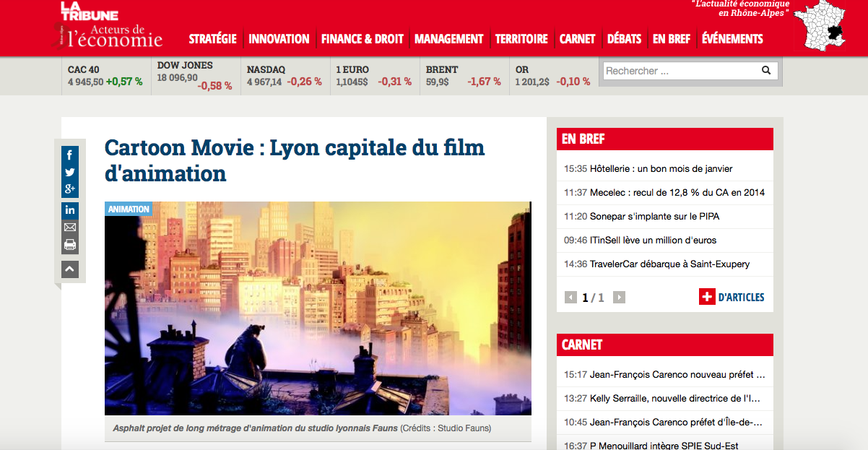
Task: Click the search magnifier icon
Action: click(766, 71)
